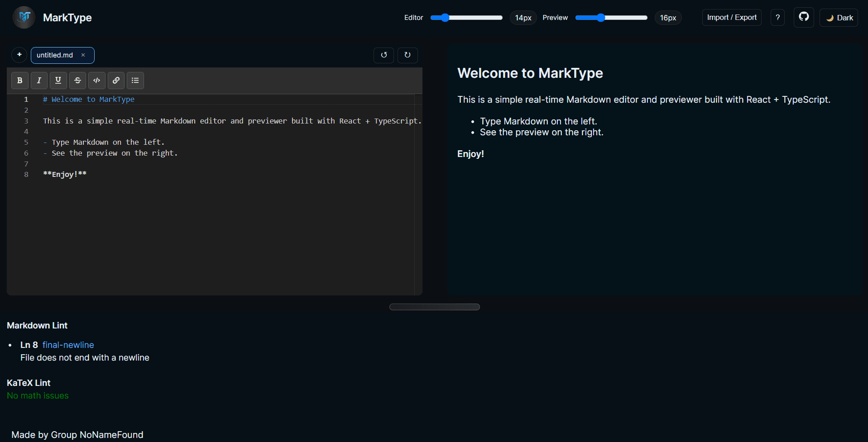Apply italic formatting
Viewport: 868px width, 442px height.
click(39, 80)
